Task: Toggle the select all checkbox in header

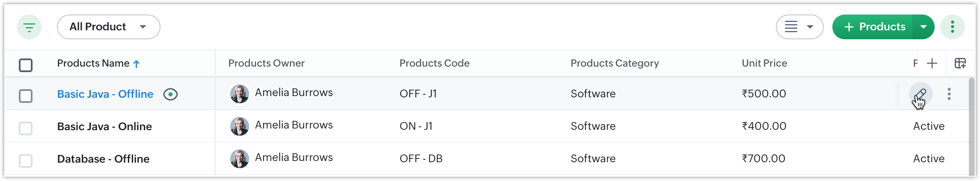Action: point(26,65)
